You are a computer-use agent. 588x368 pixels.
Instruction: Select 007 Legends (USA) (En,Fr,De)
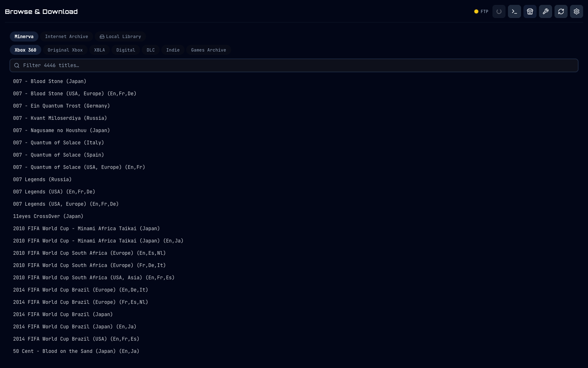click(x=294, y=192)
